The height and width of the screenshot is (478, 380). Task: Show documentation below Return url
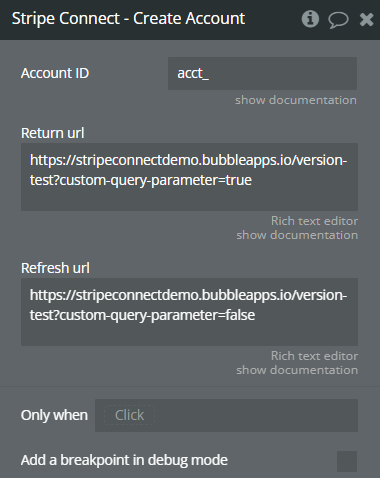pos(297,235)
